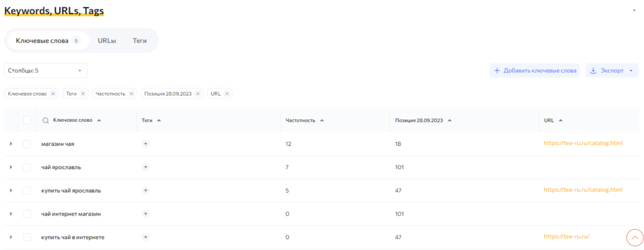Viewport: 644px width, 250px height.
Task: Click the keyword купить чай ярославль
Action: click(x=71, y=191)
